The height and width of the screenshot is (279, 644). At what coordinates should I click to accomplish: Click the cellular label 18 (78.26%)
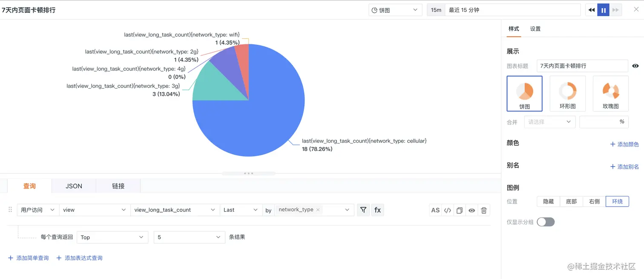317,149
